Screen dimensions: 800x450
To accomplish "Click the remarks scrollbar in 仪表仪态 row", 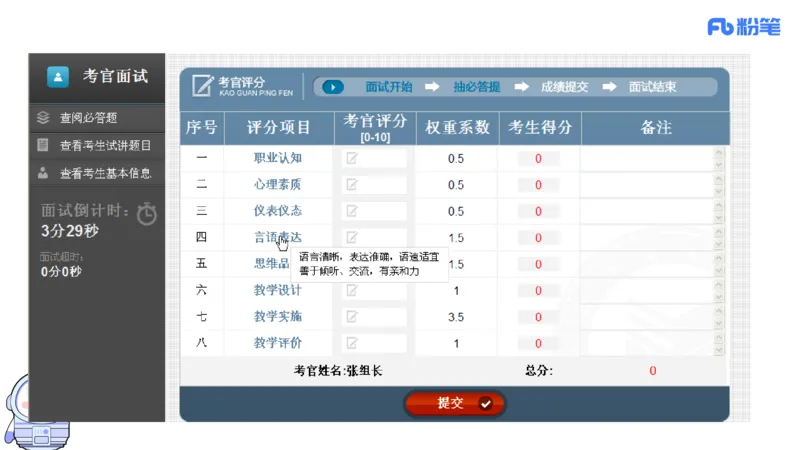I will click(719, 212).
